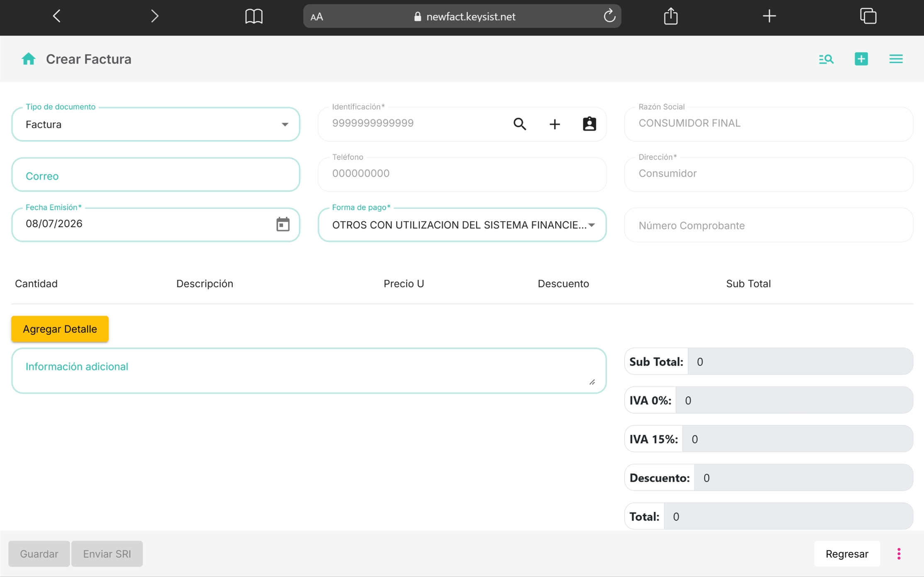Screen dimensions: 924x577
Task: Open a new Safari tab
Action: click(769, 16)
